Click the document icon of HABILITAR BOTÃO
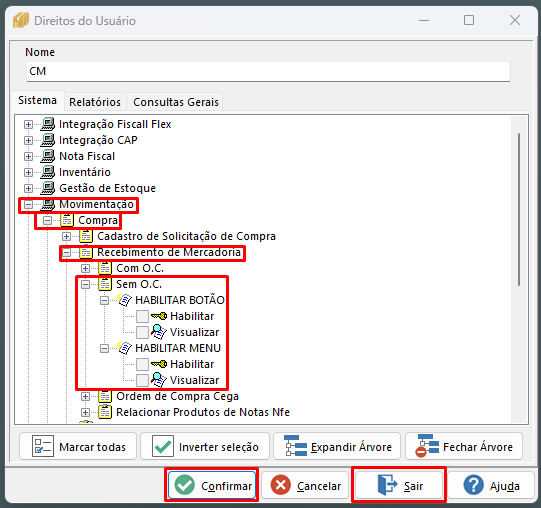 124,300
